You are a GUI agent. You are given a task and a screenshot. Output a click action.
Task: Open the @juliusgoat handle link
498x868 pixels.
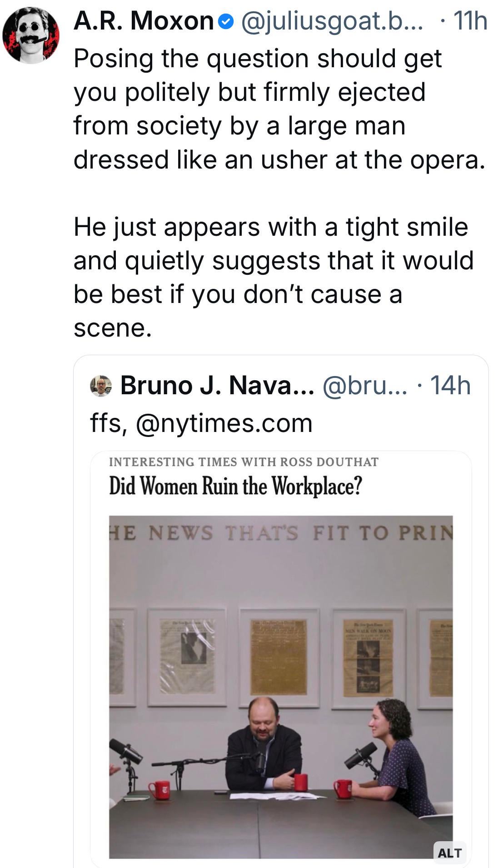[x=332, y=21]
